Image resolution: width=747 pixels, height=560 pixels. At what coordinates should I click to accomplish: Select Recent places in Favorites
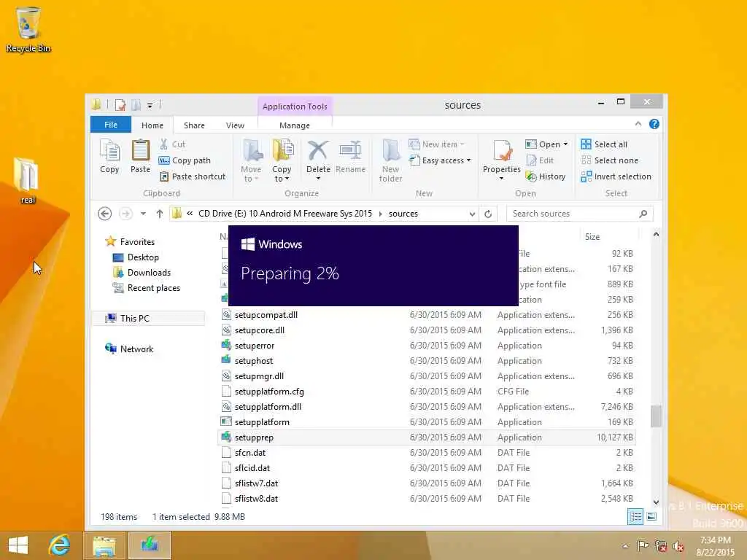(146, 288)
